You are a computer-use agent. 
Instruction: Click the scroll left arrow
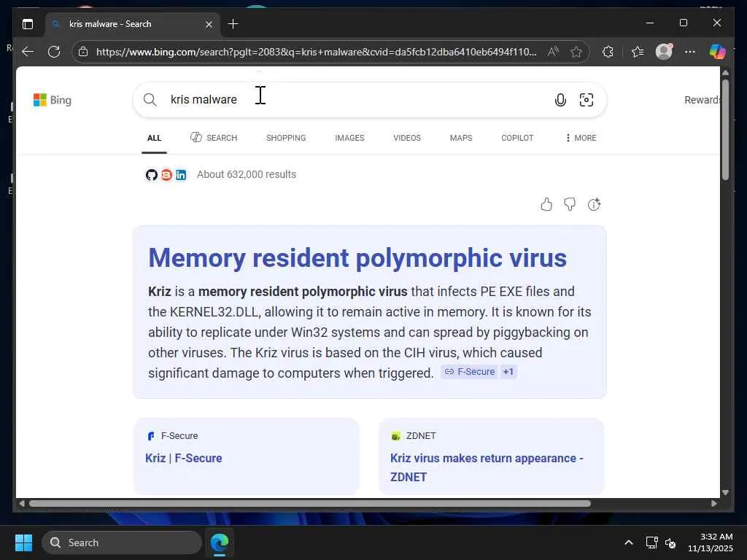(x=21, y=503)
